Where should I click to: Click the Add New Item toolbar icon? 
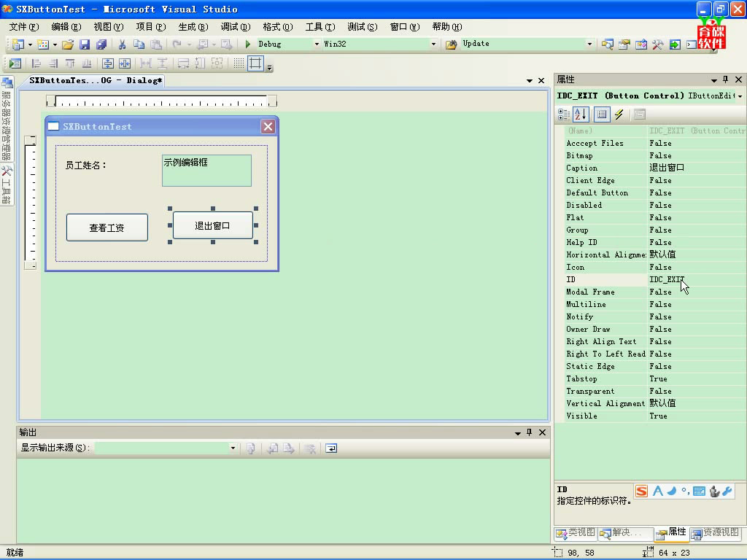coord(43,44)
